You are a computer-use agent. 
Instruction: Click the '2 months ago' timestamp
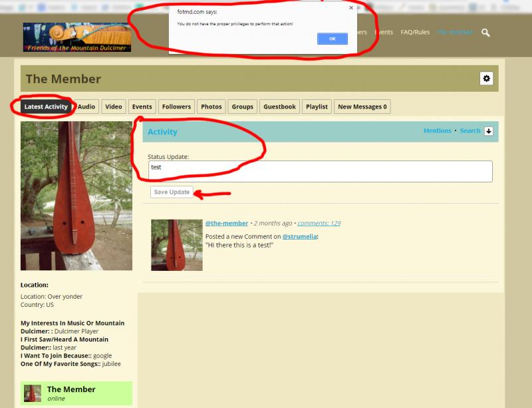point(273,223)
